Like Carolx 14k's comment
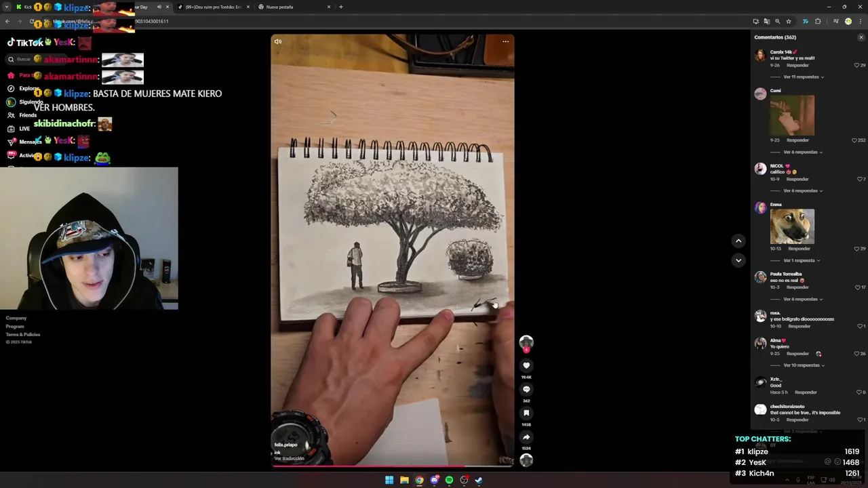Image resolution: width=868 pixels, height=488 pixels. (856, 66)
